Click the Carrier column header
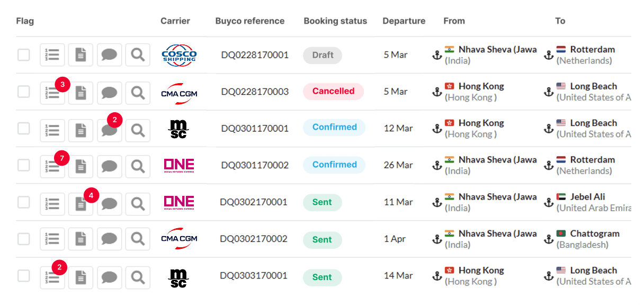644x306 pixels. [175, 21]
